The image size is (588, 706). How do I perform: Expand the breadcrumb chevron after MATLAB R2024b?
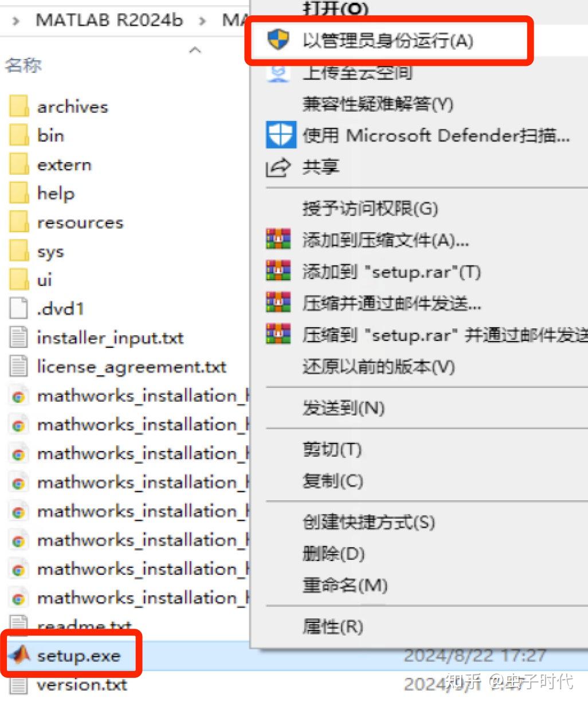tap(203, 19)
